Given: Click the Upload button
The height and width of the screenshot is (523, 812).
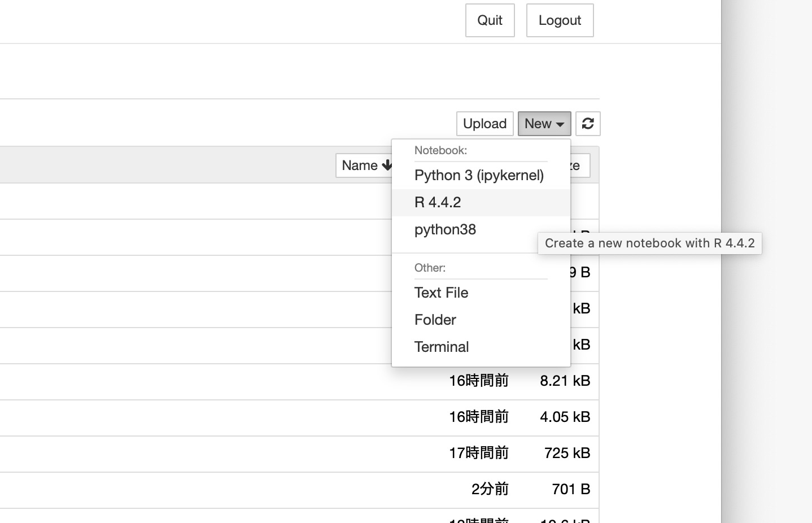Looking at the screenshot, I should coord(484,124).
